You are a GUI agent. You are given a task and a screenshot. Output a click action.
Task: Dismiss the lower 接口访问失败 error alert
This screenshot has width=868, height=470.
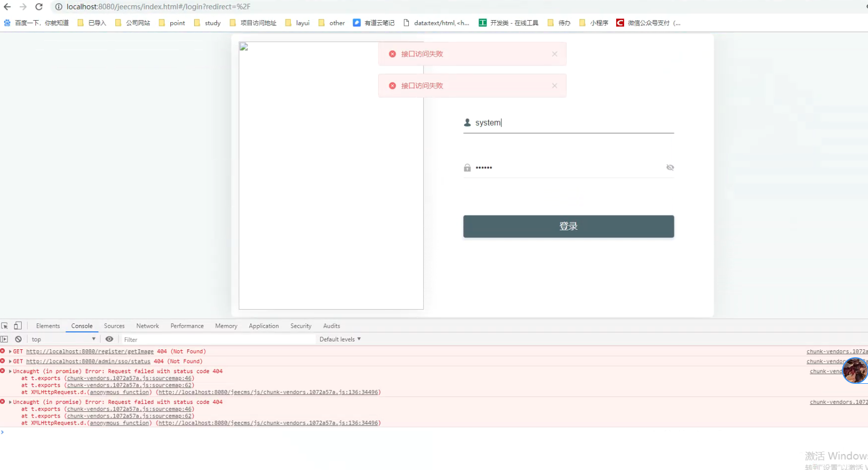point(554,86)
